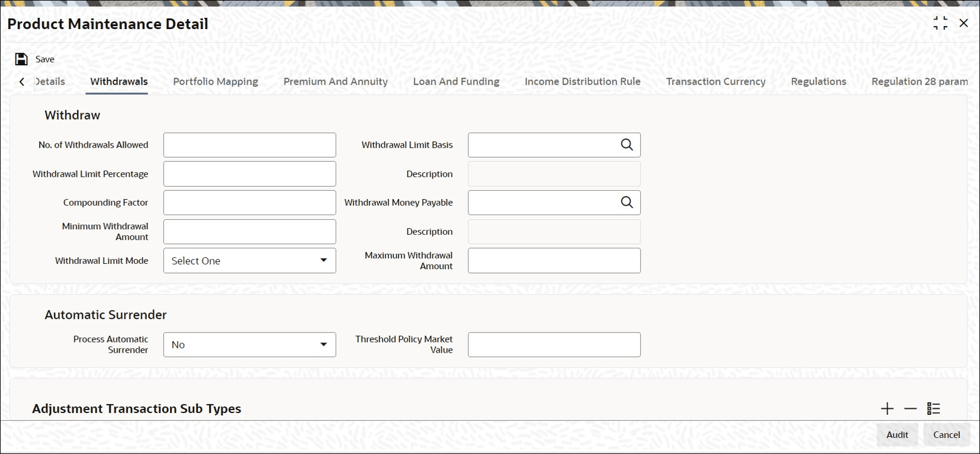The width and height of the screenshot is (980, 454).
Task: Click the Product Maintenance Detail title
Action: pyautogui.click(x=108, y=24)
